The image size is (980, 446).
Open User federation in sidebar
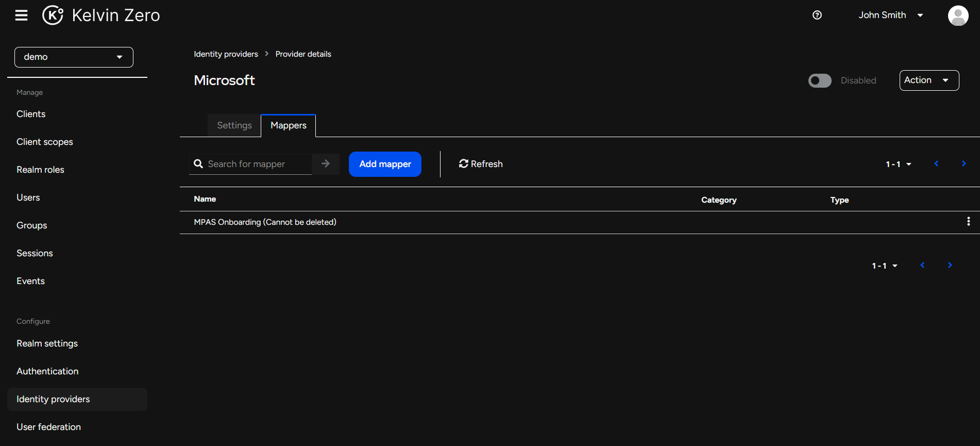49,427
